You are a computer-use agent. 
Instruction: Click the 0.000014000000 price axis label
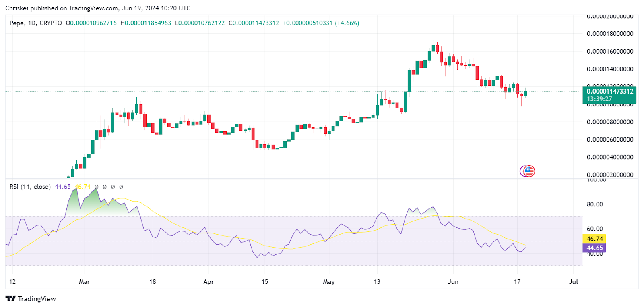(x=610, y=69)
